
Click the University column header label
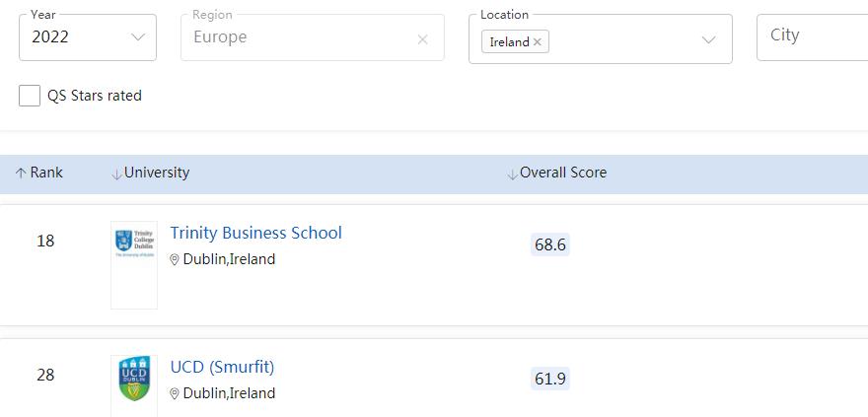pyautogui.click(x=157, y=173)
